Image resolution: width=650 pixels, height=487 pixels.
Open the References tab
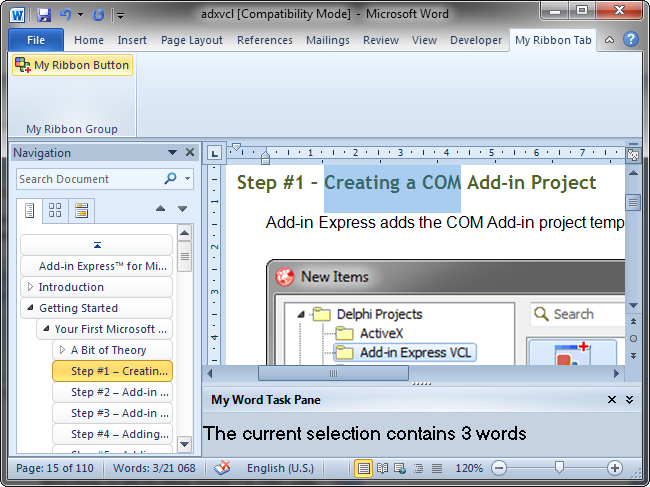264,40
